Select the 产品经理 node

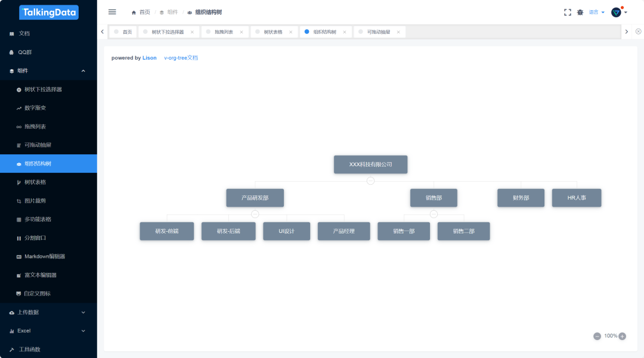pos(344,231)
